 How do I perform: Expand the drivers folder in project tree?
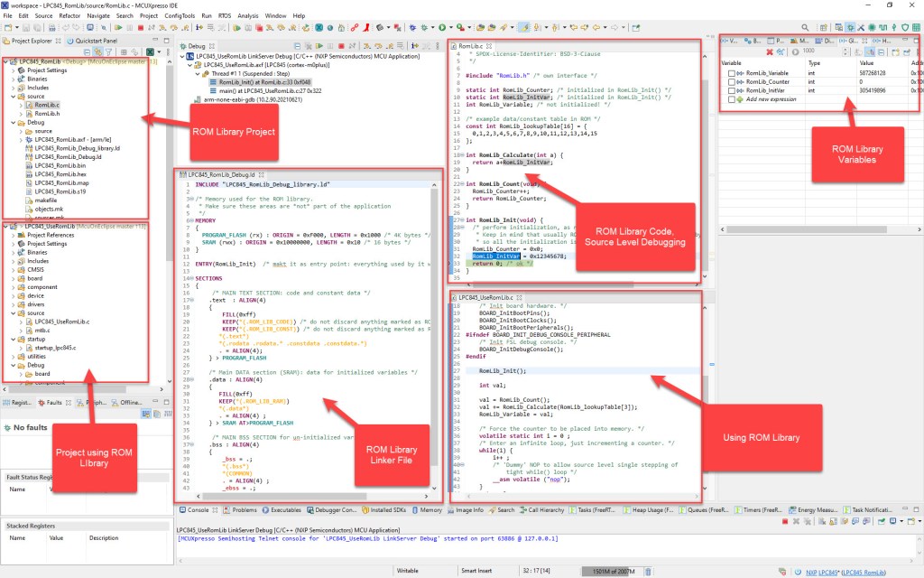point(13,304)
